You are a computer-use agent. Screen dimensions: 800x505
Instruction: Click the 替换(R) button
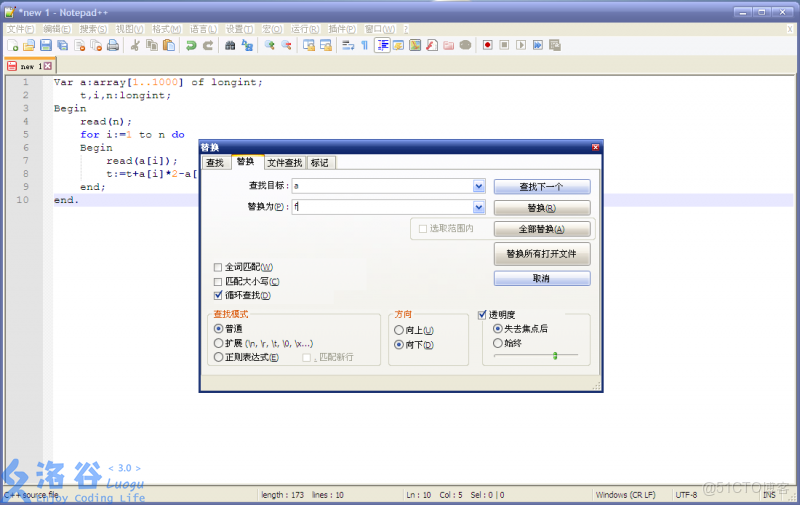click(542, 208)
